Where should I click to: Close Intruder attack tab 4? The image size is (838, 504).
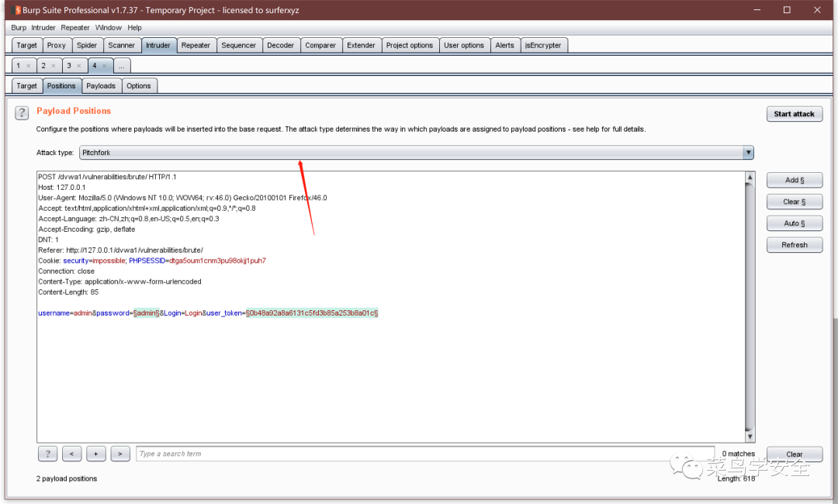click(104, 66)
